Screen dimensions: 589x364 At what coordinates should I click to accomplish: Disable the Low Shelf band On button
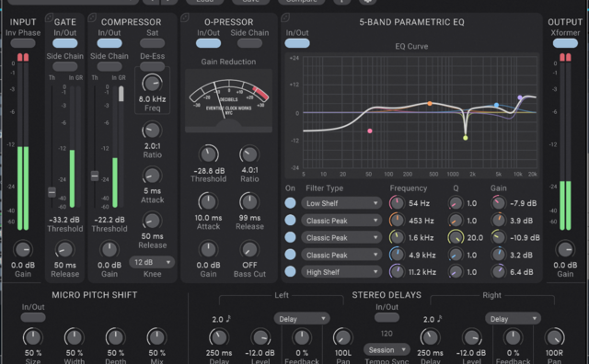[x=290, y=203]
